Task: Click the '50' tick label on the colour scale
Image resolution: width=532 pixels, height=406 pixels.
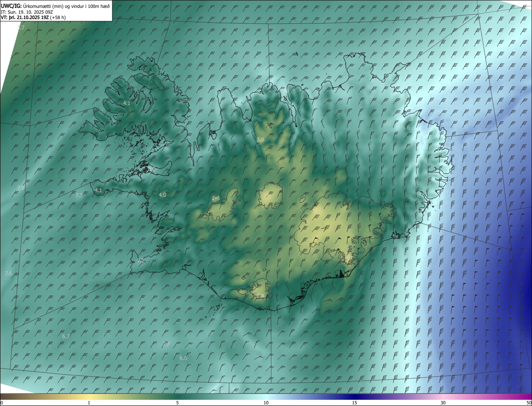Action: click(x=528, y=403)
